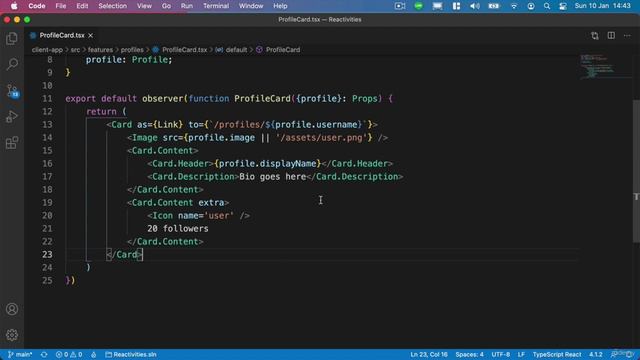
Task: Open the View menu
Action: click(144, 6)
